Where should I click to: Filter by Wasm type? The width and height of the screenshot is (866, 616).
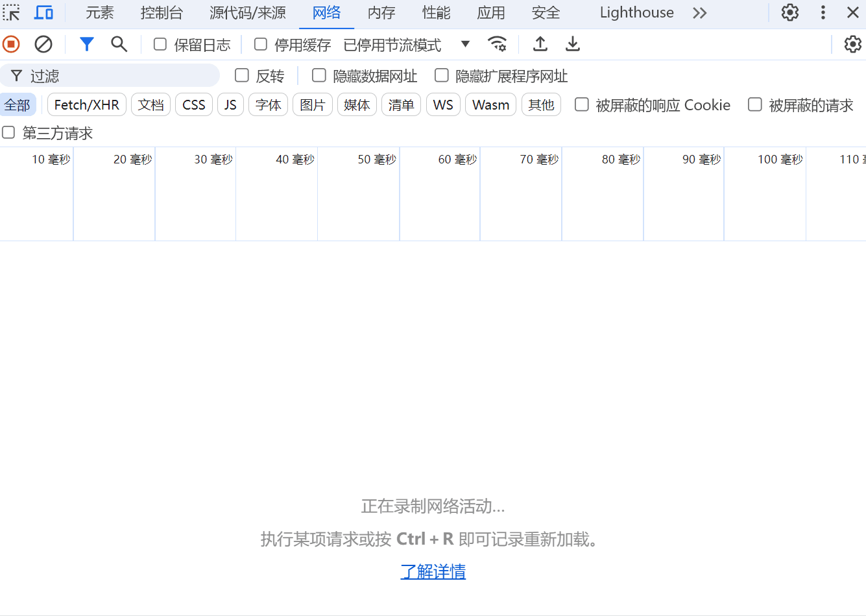[x=490, y=104]
